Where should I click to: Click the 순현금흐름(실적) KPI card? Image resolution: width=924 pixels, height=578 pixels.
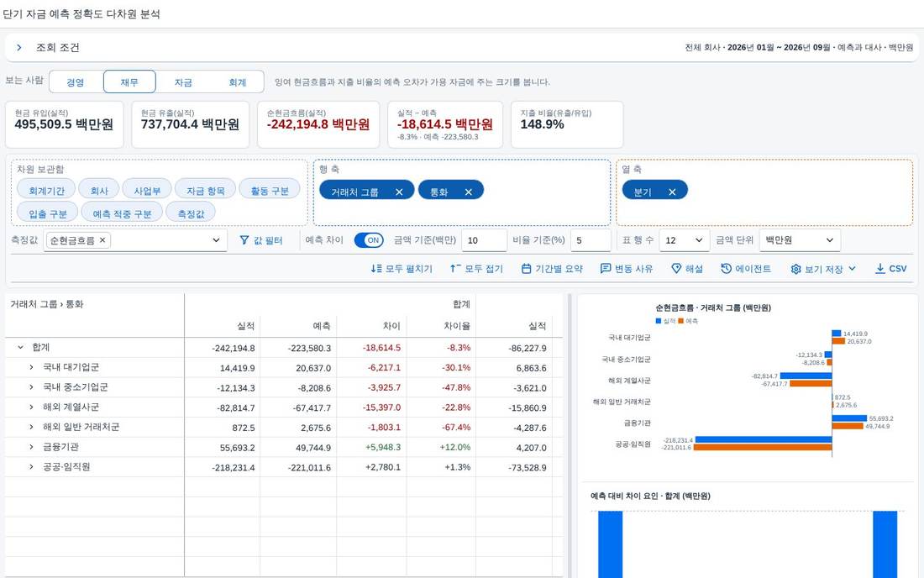pyautogui.click(x=318, y=124)
